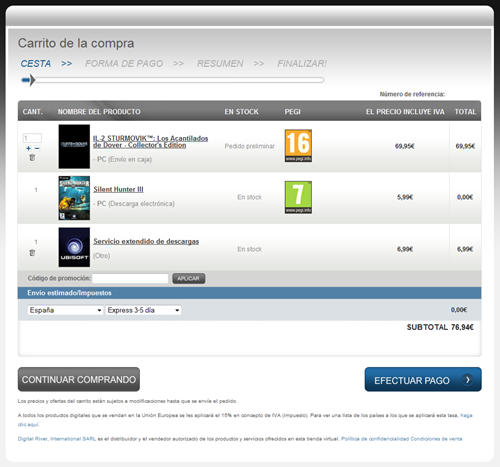
Task: Open the Silent Hunter III product link
Action: click(118, 189)
